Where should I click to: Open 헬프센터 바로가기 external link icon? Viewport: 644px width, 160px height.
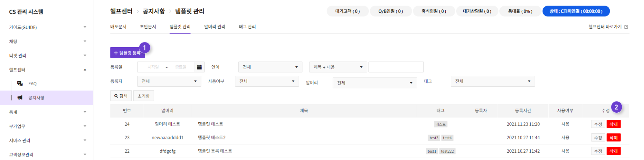coord(626,27)
